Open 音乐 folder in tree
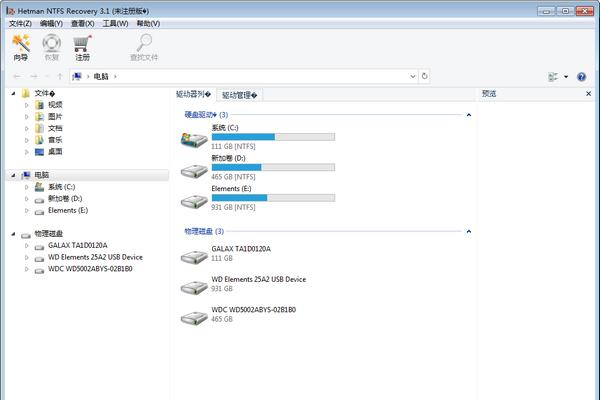 click(55, 140)
